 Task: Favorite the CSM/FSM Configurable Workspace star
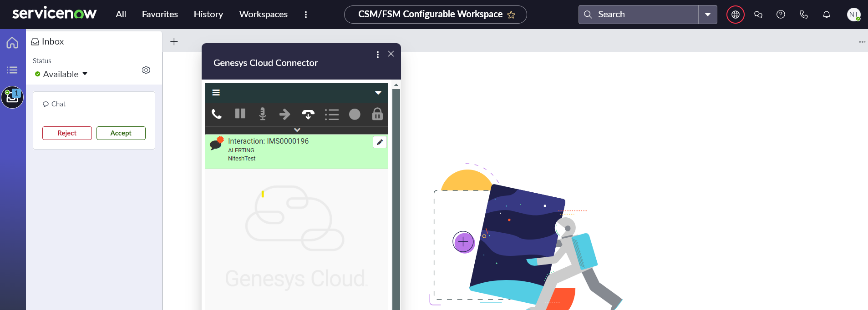click(x=511, y=15)
